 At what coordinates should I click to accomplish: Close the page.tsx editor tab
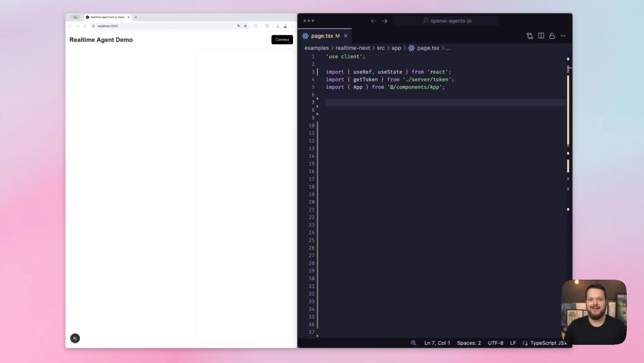coord(346,36)
